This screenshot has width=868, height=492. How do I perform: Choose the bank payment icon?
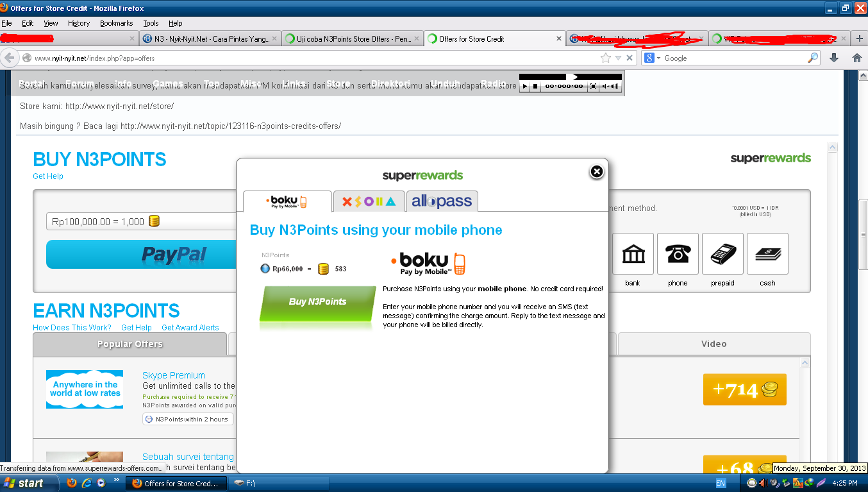click(633, 254)
